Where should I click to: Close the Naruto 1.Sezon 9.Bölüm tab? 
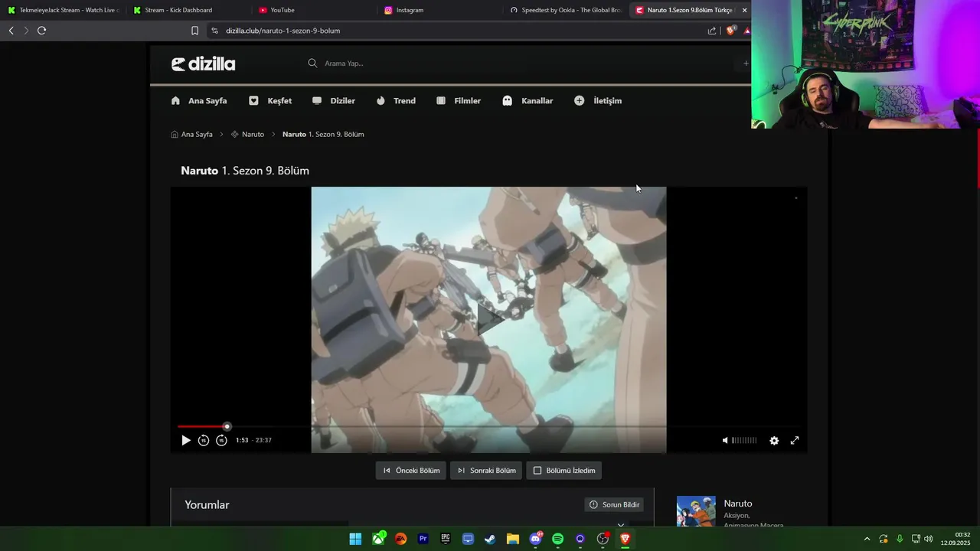coord(744,10)
